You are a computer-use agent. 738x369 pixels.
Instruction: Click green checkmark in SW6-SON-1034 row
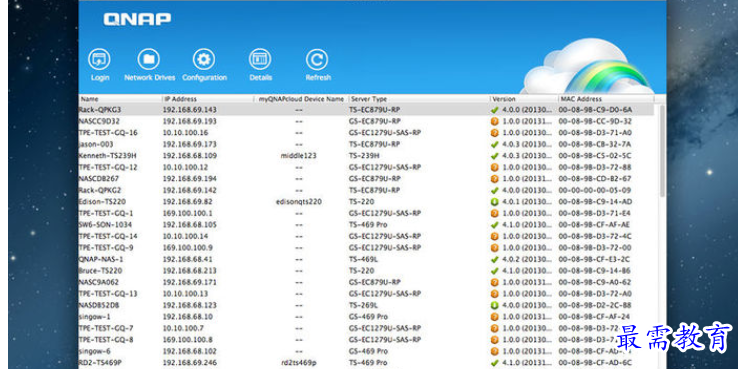494,225
